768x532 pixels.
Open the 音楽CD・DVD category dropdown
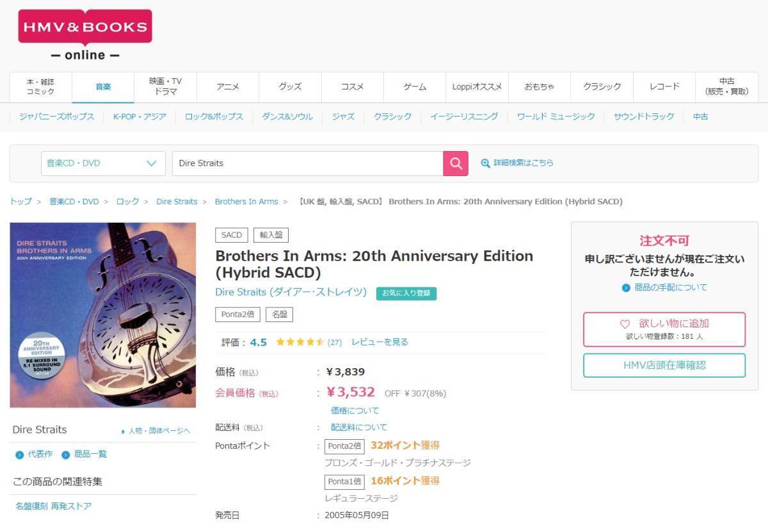tap(103, 163)
